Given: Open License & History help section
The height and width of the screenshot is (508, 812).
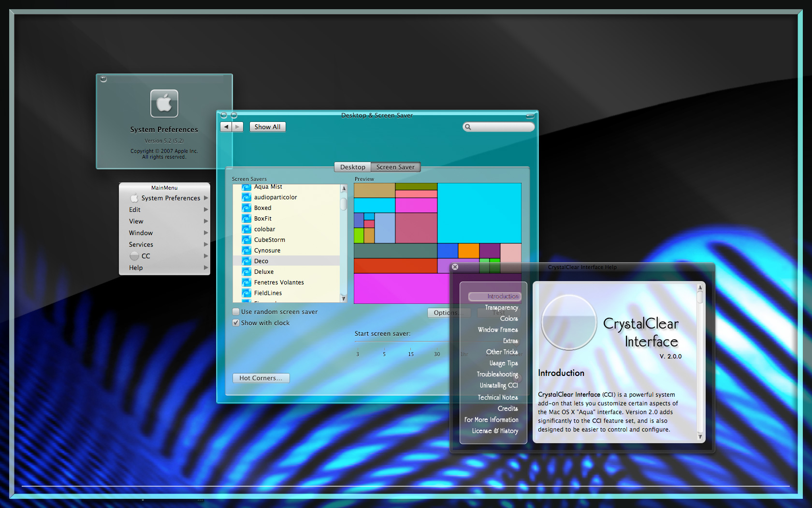Looking at the screenshot, I should (x=495, y=431).
